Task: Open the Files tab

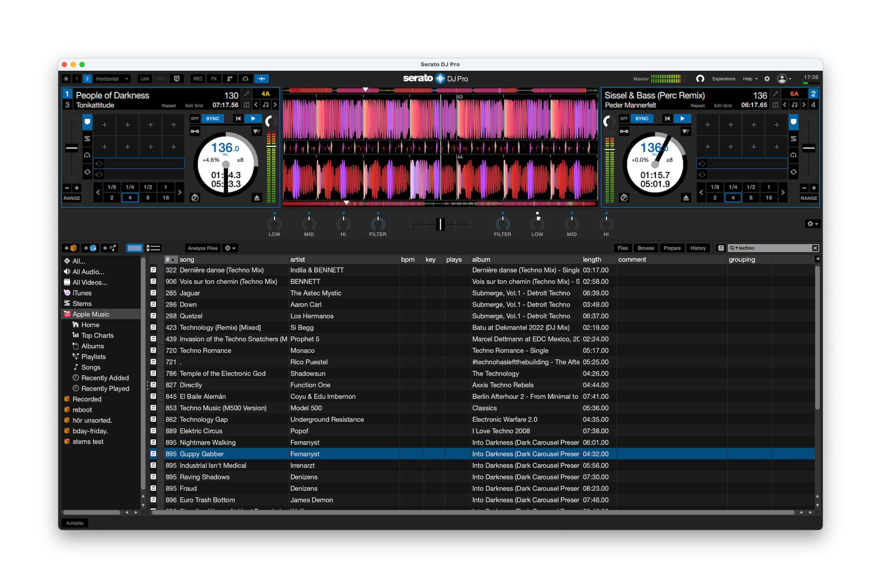Action: [623, 248]
